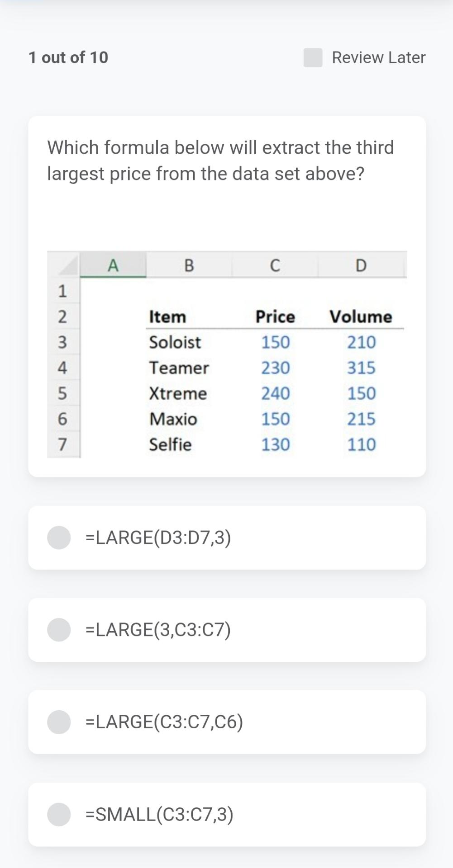
Task: Click the Review Later label text
Action: 378,57
